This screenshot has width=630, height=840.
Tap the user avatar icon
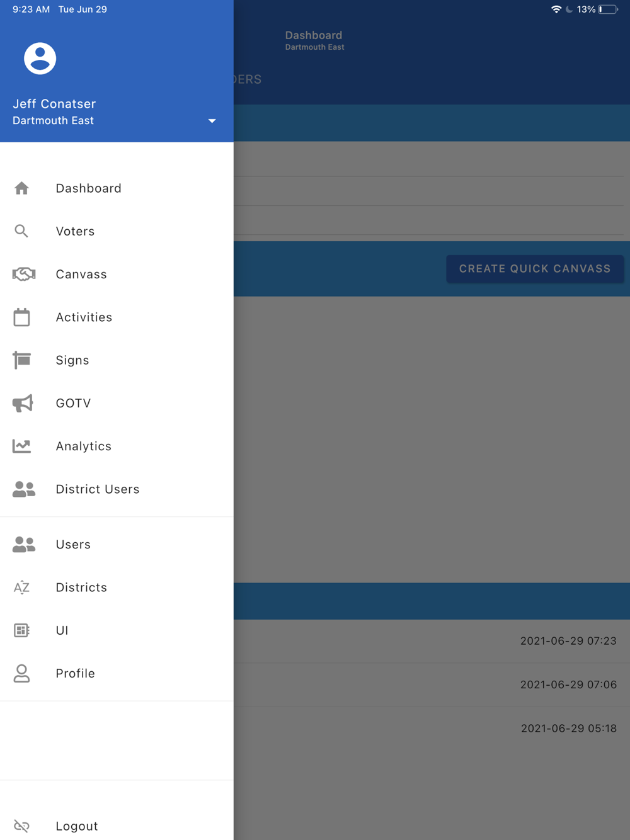click(x=40, y=59)
